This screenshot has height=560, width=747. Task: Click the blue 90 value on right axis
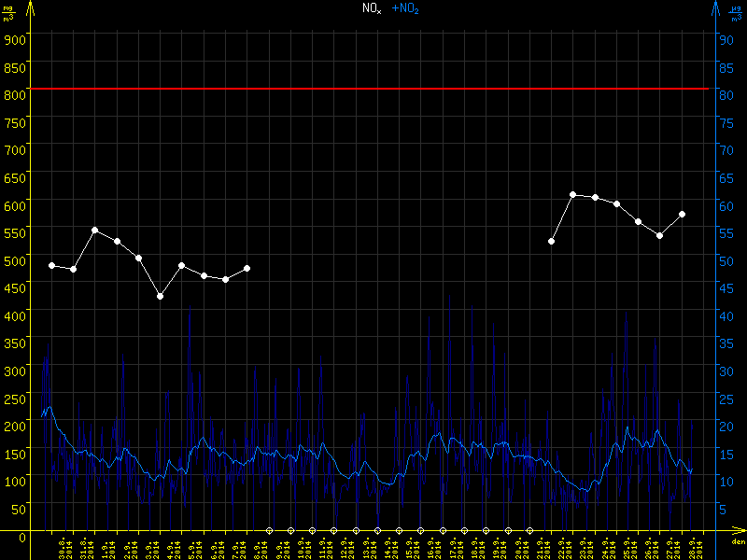[723, 38]
